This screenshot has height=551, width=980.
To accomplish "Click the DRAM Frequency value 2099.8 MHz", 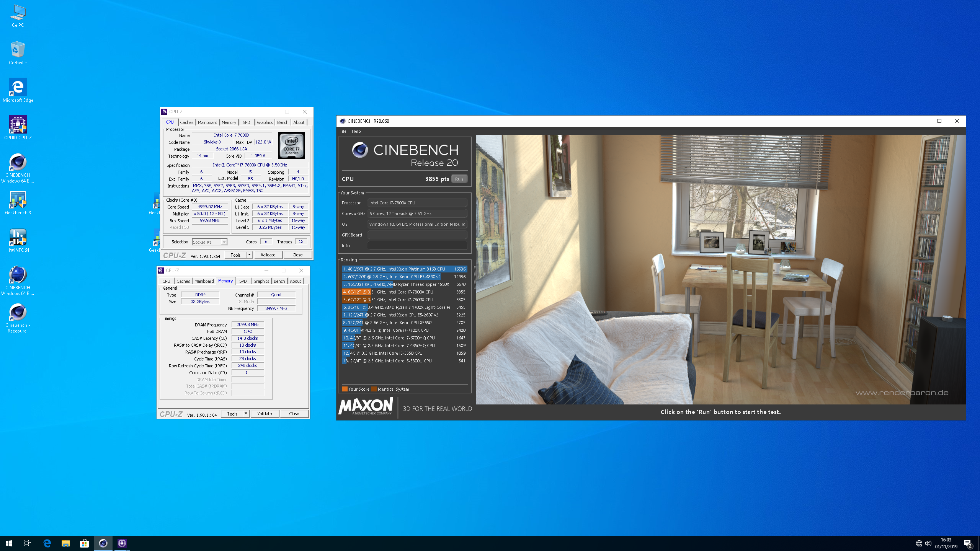I will [x=248, y=324].
